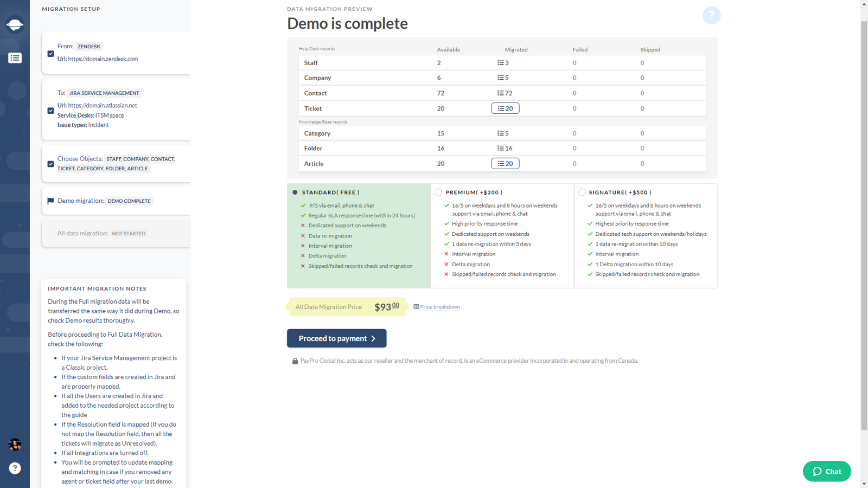Image resolution: width=868 pixels, height=488 pixels.
Task: Toggle the To Jira Service Management checkbox
Action: tap(50, 111)
